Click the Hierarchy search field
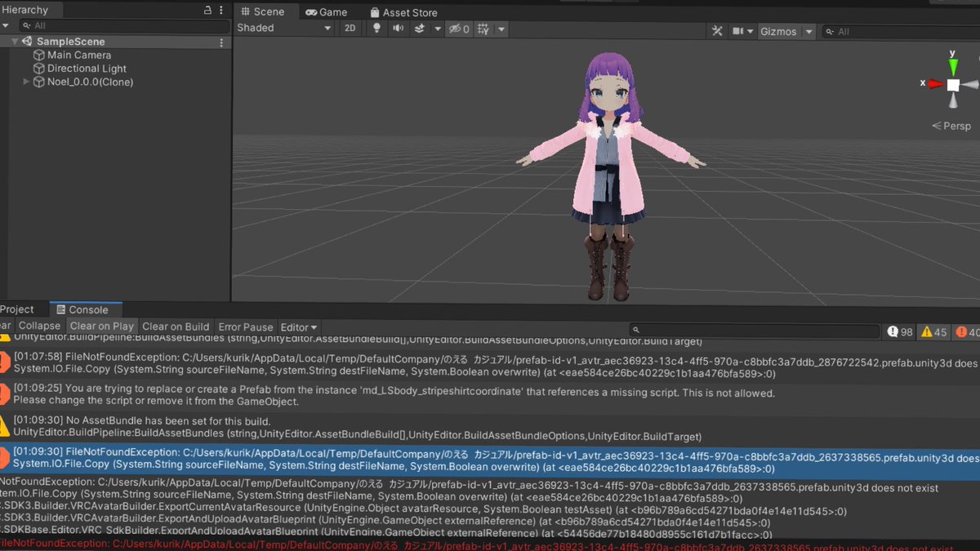Image resolution: width=980 pixels, height=551 pixels. point(122,26)
